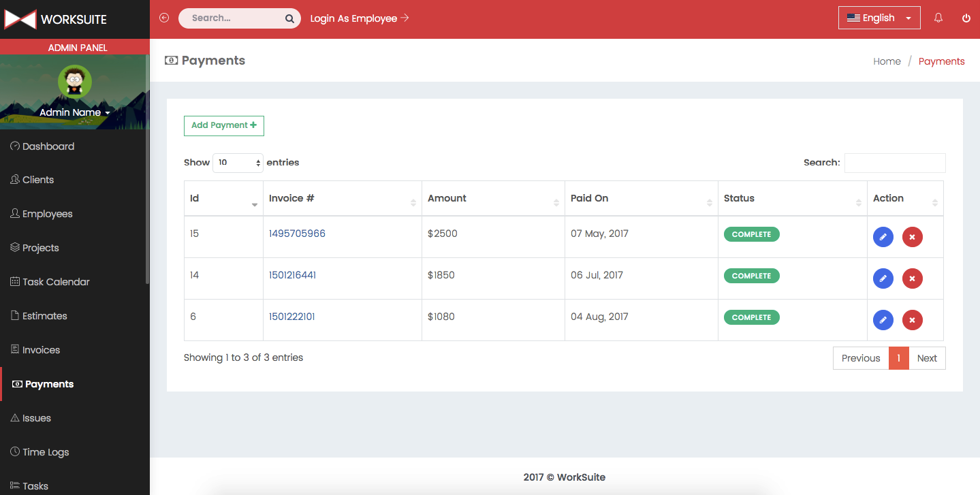Click the Add Payment button
Screen dimensions: 980x495
click(x=223, y=125)
